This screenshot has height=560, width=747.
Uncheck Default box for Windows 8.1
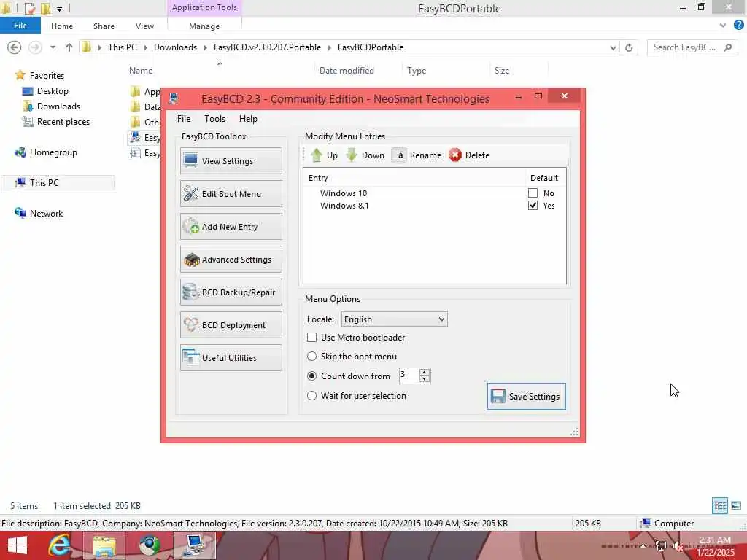[533, 205]
